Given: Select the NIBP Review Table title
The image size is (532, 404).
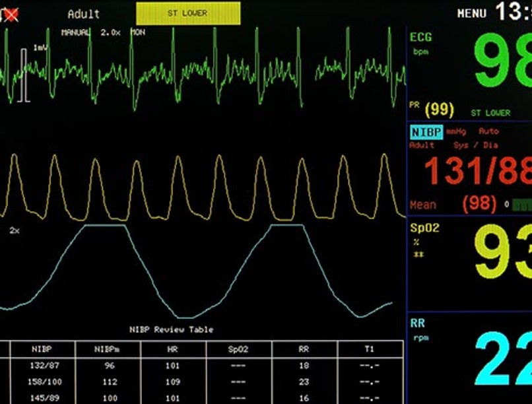Looking at the screenshot, I should [171, 329].
